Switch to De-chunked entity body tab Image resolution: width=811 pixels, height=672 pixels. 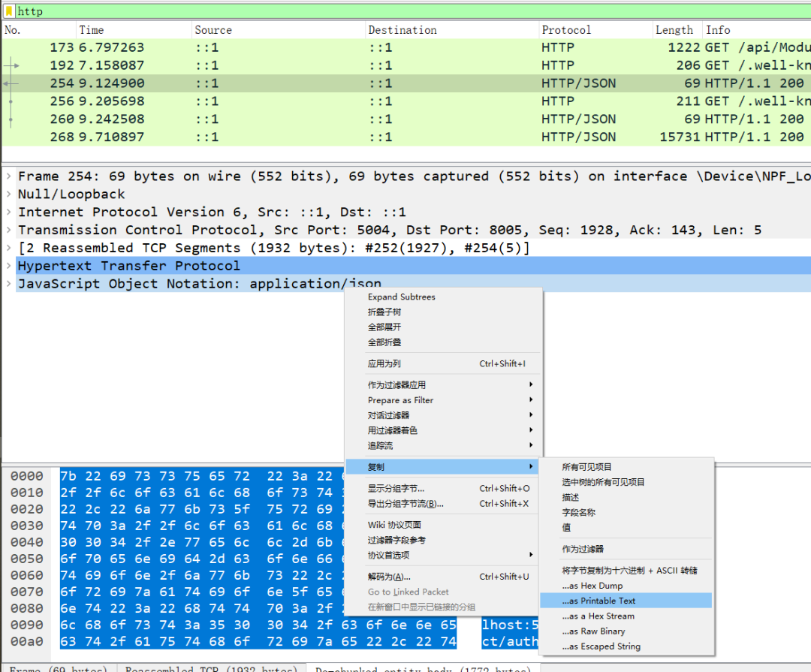tap(423, 668)
